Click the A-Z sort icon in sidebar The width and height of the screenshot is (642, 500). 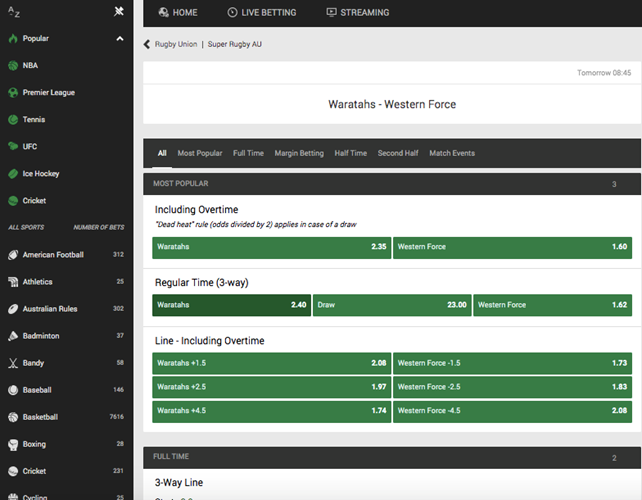14,12
